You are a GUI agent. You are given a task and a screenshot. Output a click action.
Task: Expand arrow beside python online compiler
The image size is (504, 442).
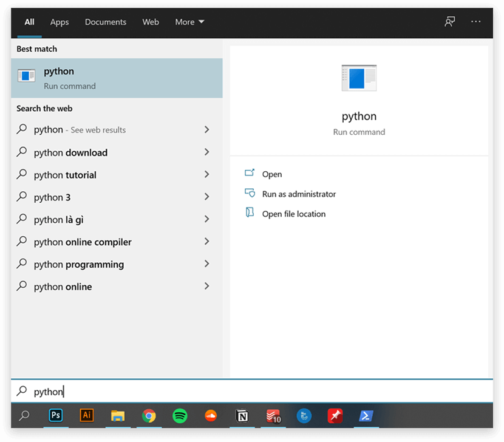pos(206,242)
